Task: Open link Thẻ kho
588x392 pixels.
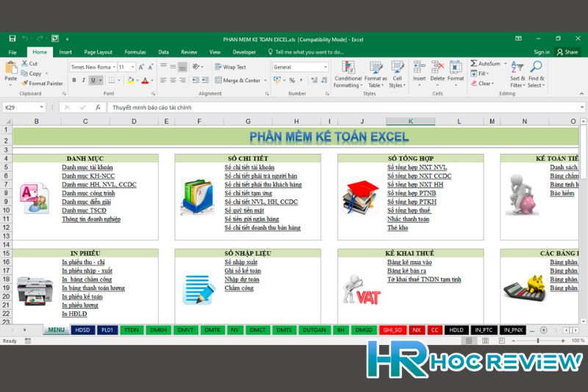Action: pos(398,228)
